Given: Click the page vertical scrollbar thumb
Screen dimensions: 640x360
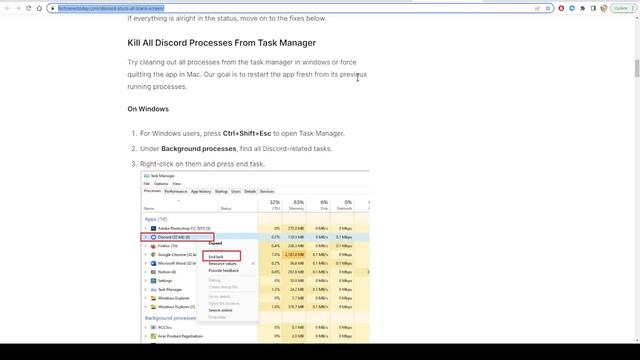Looking at the screenshot, I should pyautogui.click(x=637, y=68).
